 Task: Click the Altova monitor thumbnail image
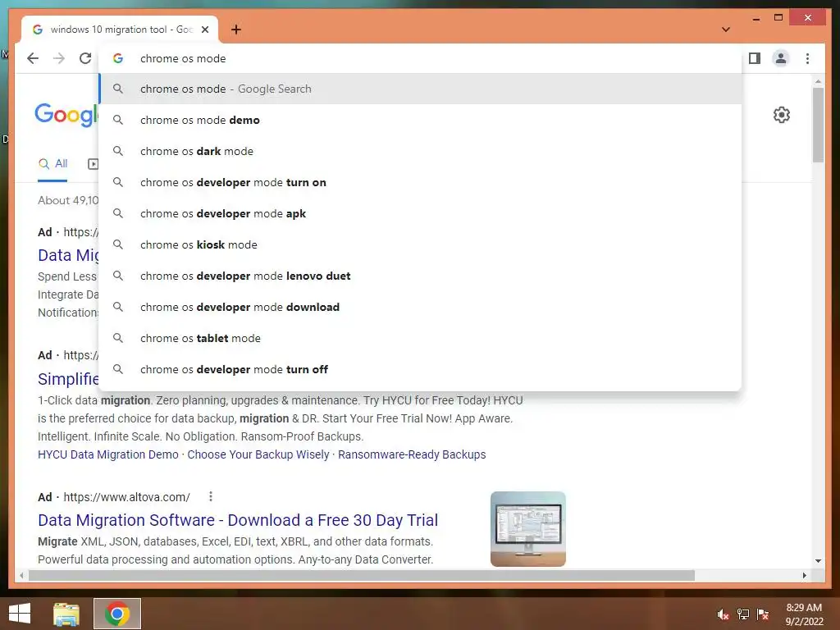(528, 529)
